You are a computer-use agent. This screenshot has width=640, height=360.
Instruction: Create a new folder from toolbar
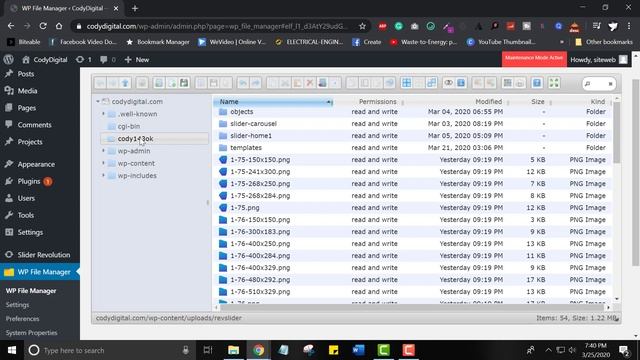(x=159, y=83)
